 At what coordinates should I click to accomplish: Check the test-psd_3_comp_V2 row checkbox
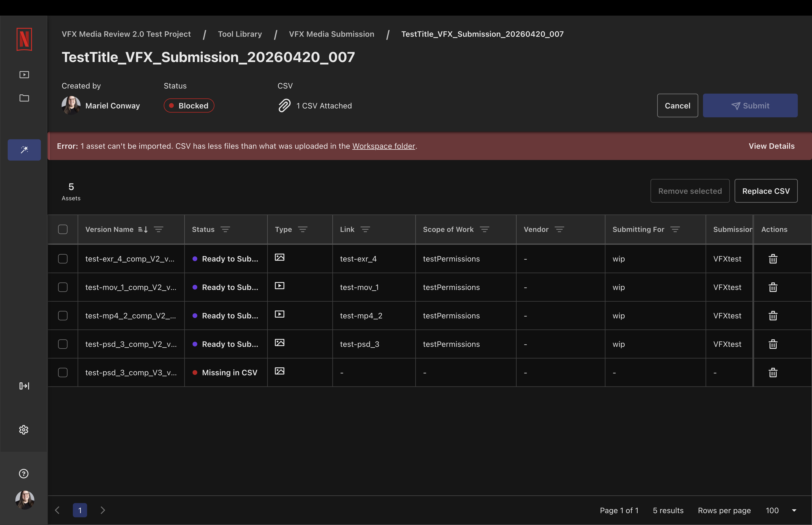tap(63, 344)
